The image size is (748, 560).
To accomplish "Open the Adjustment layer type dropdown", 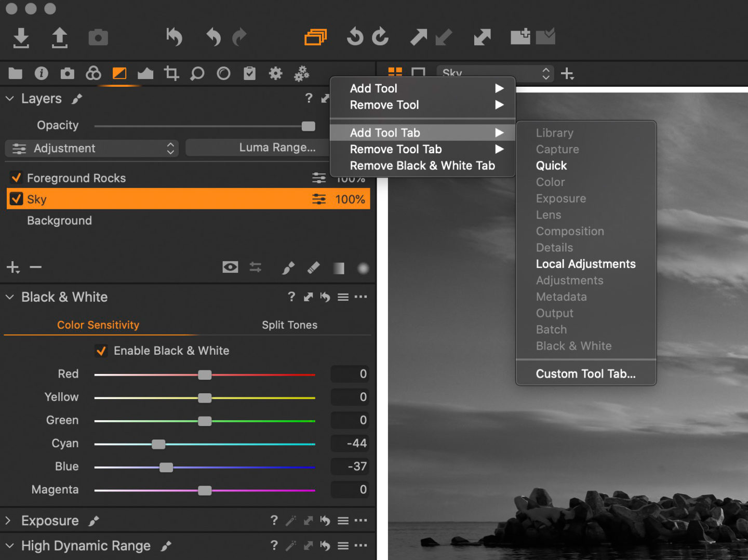I will (92, 149).
